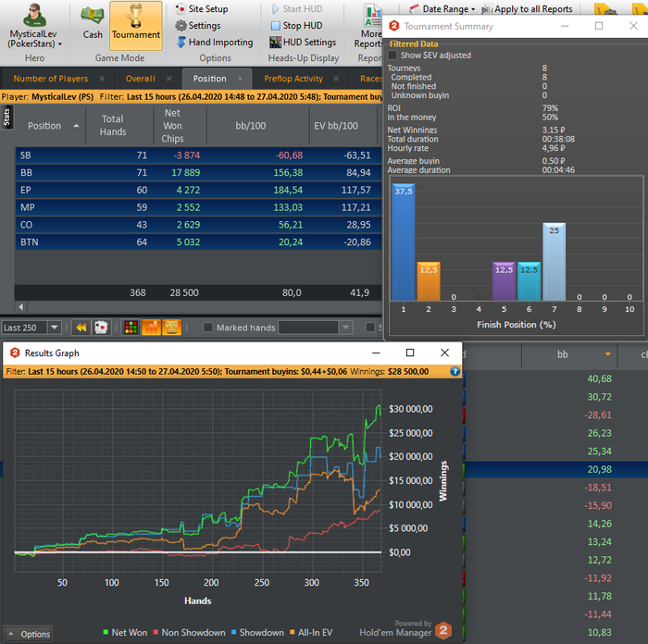Toggle the orange bar chart graph icon
Image resolution: width=648 pixels, height=644 pixels.
(151, 328)
